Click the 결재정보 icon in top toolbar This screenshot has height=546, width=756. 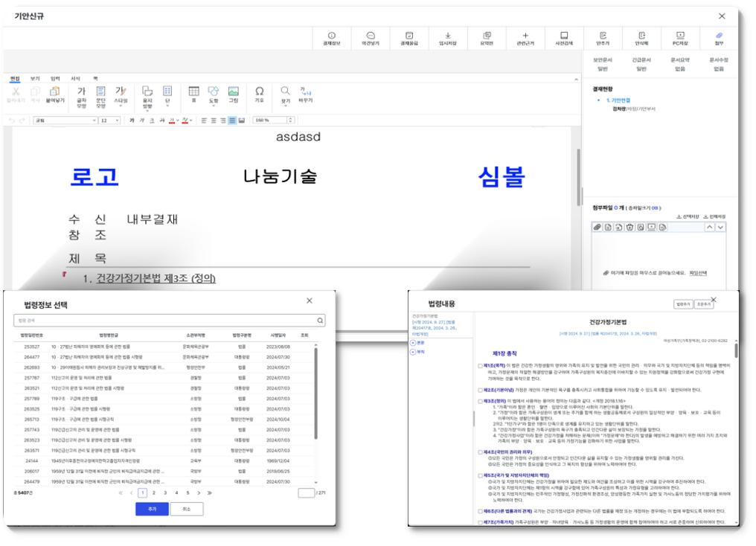pos(331,36)
